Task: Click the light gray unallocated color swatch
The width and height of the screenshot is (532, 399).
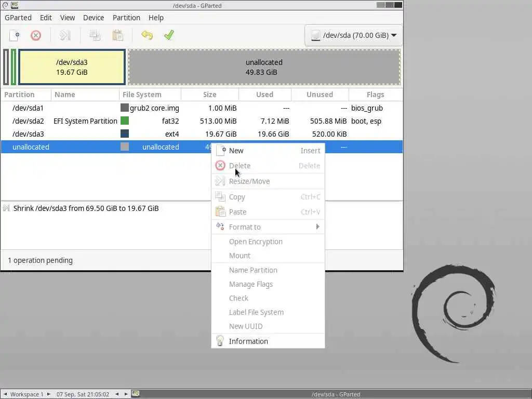Action: [x=125, y=147]
